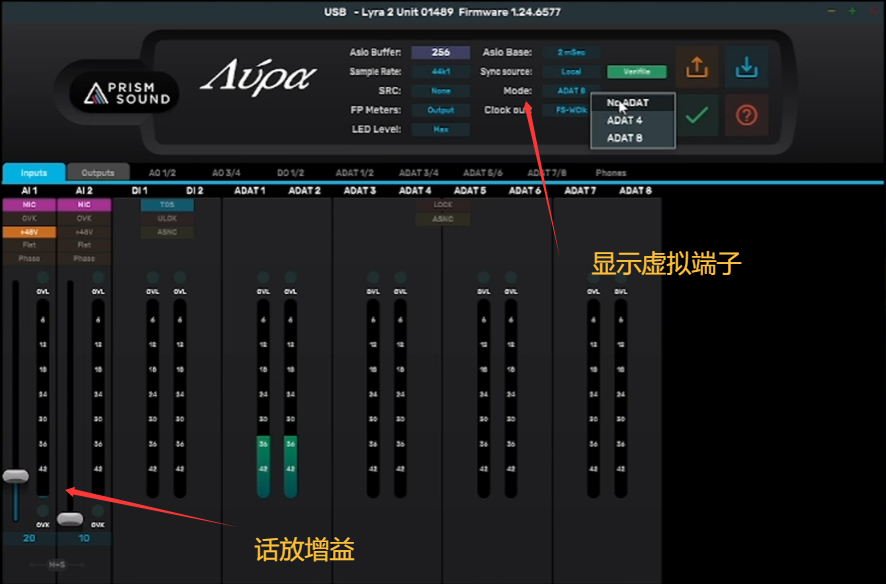The width and height of the screenshot is (886, 584).
Task: Click the green Verifile button
Action: [x=636, y=71]
